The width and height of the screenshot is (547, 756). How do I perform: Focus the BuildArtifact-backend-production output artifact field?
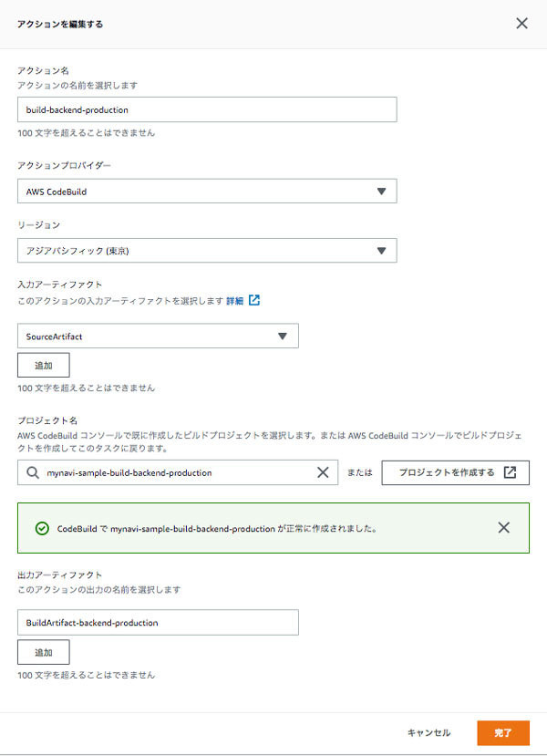pyautogui.click(x=158, y=623)
